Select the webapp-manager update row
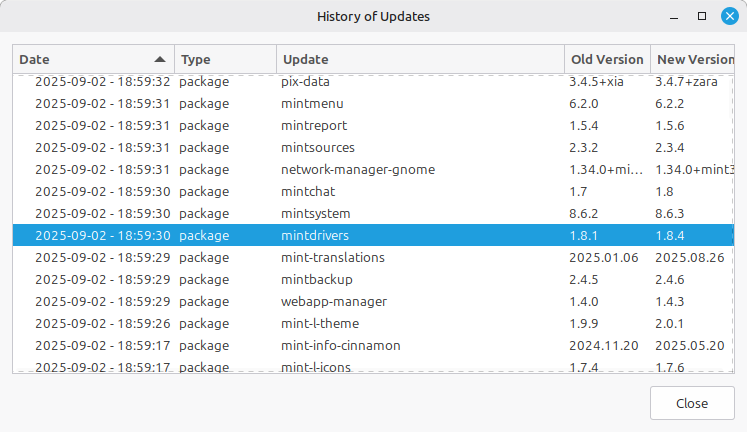This screenshot has height=432, width=747. tap(373, 301)
